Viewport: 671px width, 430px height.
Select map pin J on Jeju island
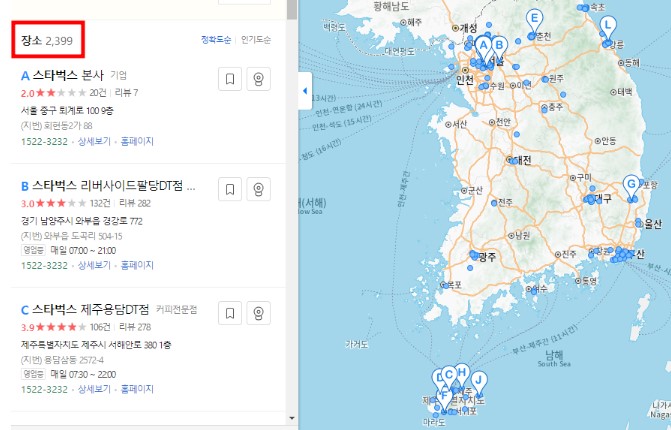(479, 382)
